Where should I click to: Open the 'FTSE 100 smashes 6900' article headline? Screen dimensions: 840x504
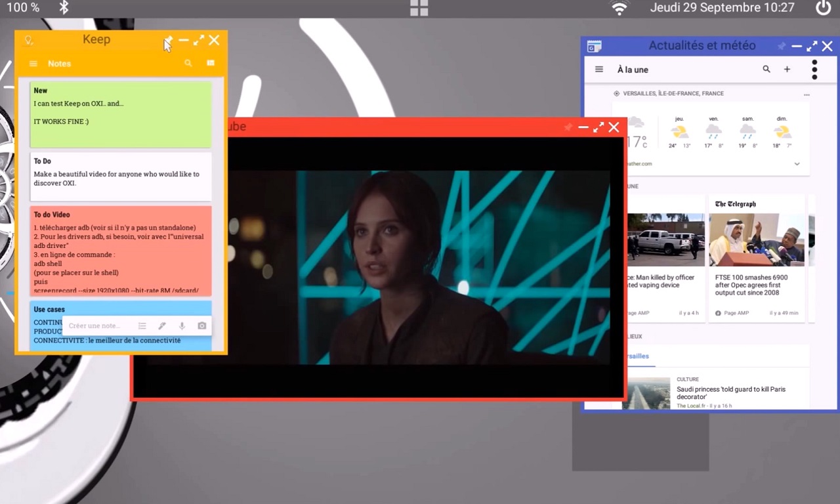pos(751,285)
